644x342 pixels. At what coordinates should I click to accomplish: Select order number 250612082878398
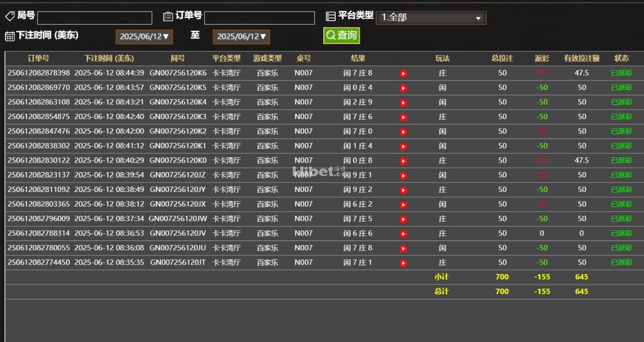click(x=39, y=73)
